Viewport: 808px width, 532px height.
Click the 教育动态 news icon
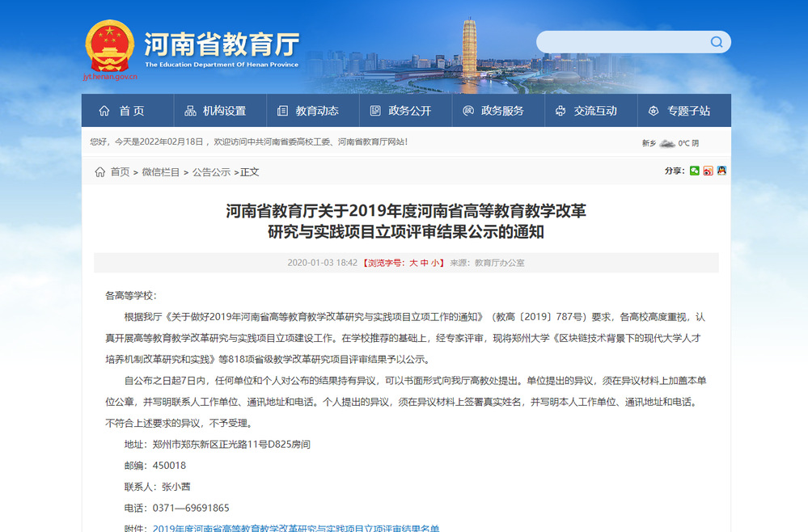(282, 111)
